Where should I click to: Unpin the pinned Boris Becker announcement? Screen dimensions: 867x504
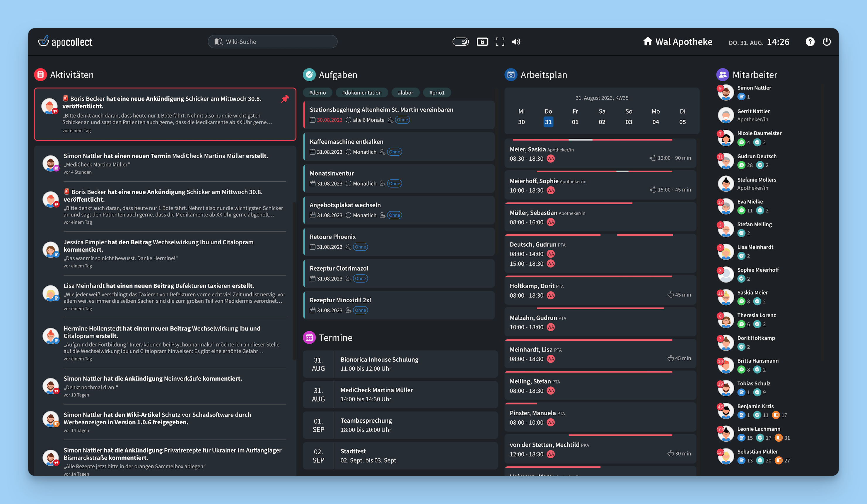(x=285, y=99)
